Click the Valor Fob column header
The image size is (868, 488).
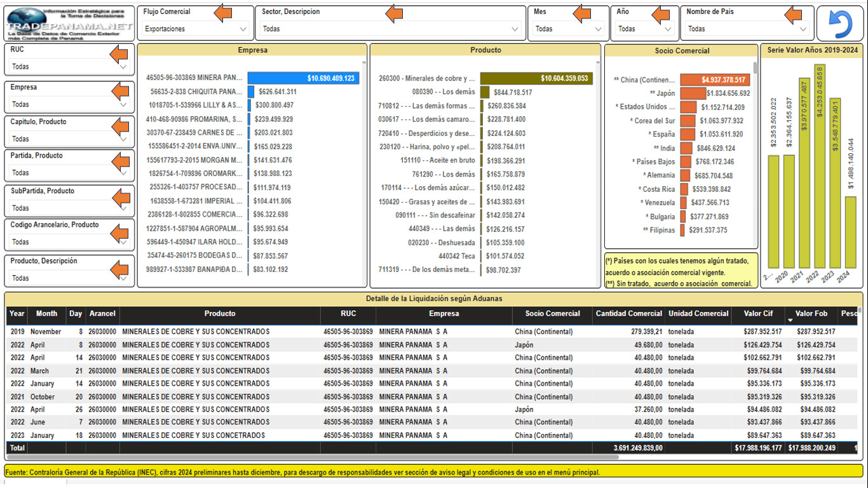point(811,314)
